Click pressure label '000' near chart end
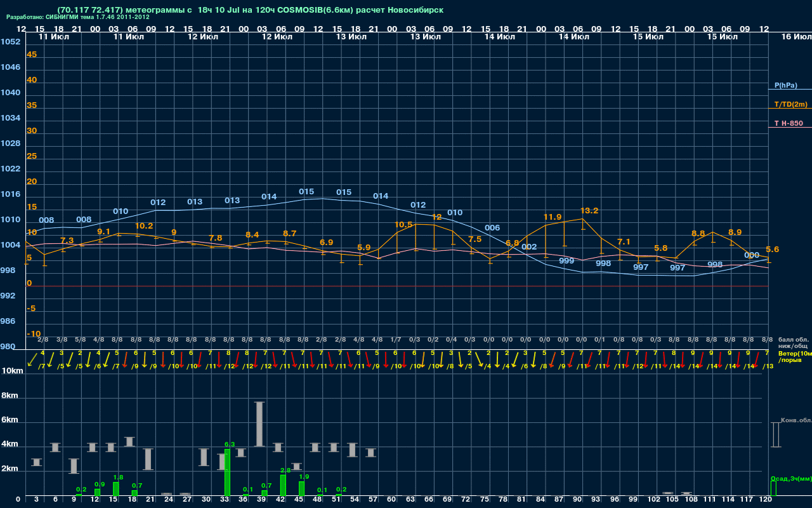Viewport: 812px width, 508px height. 751,255
